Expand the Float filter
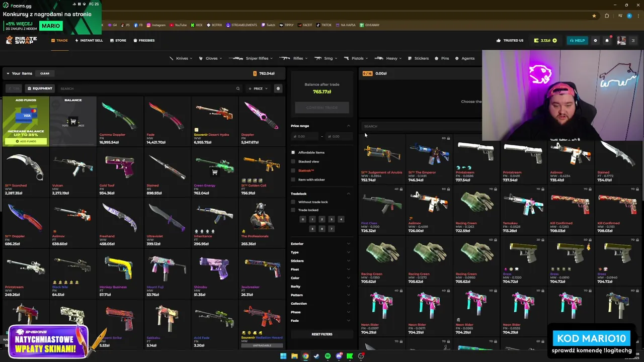Viewport: 644px width, 362px height. (x=321, y=269)
